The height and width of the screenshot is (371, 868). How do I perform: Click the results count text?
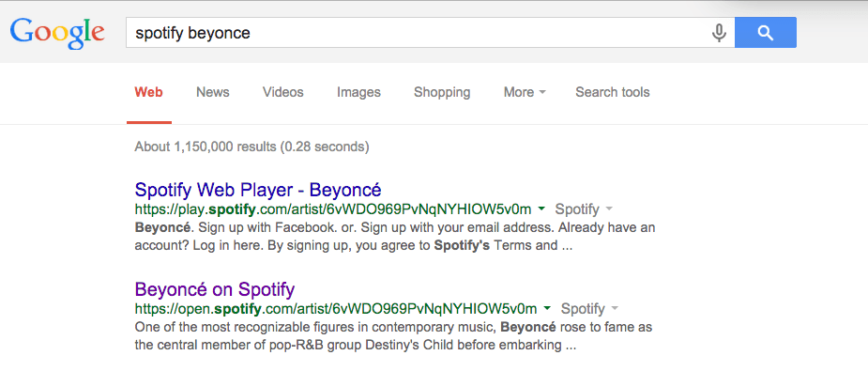pyautogui.click(x=251, y=147)
